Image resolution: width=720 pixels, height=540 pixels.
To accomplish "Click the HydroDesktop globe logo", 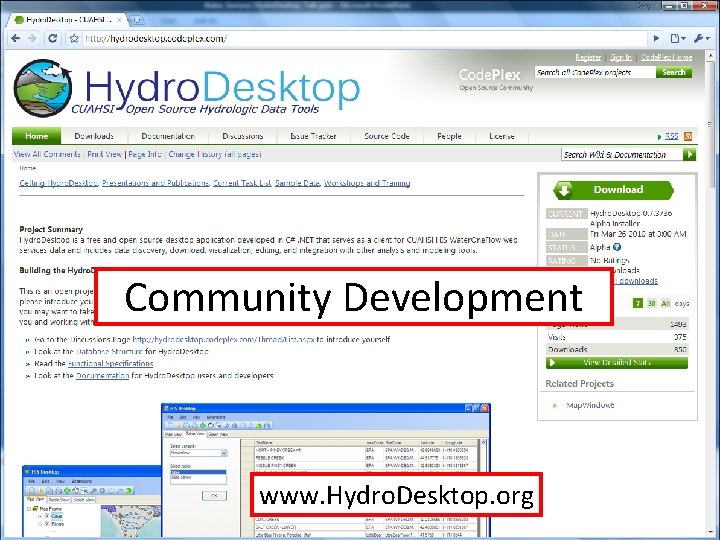I will [x=43, y=88].
